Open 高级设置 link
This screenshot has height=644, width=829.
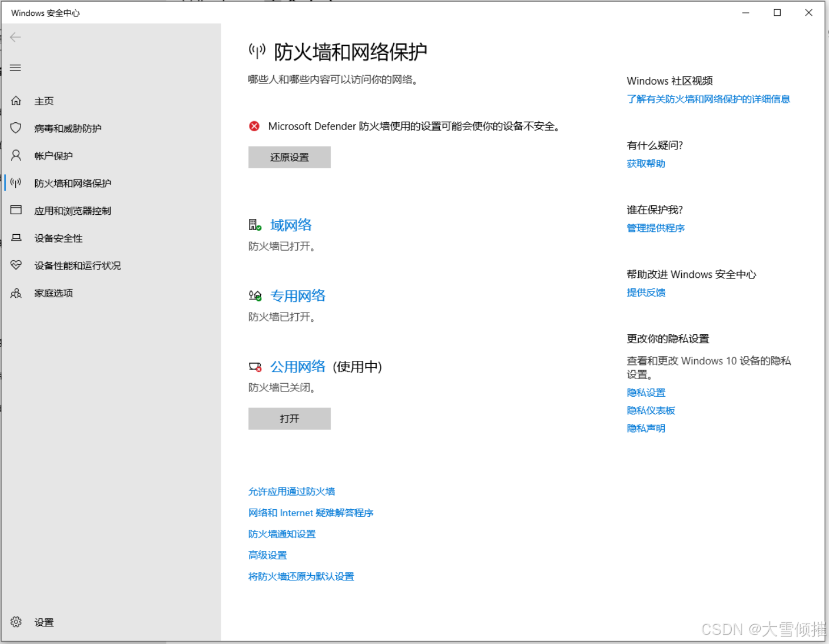point(268,555)
